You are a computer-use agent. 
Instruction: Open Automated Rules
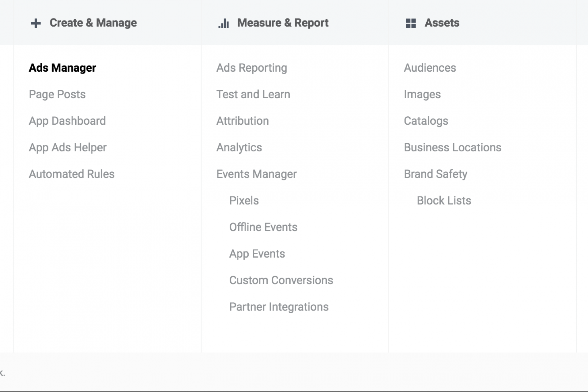pos(72,174)
